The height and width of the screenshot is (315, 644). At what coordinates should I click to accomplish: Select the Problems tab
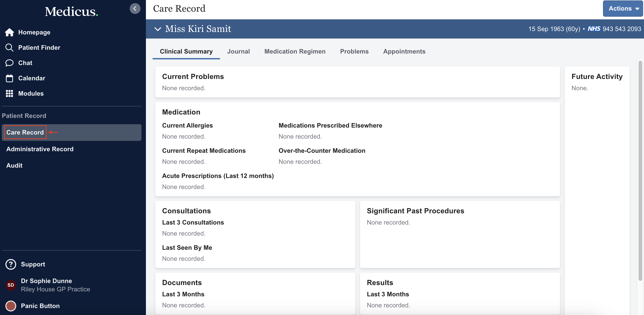tap(354, 52)
